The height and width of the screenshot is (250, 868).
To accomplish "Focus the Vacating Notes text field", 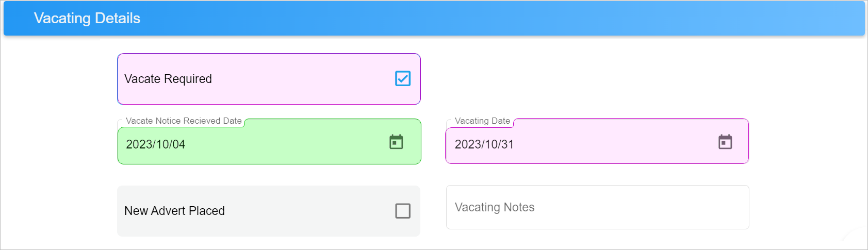I will pyautogui.click(x=597, y=207).
